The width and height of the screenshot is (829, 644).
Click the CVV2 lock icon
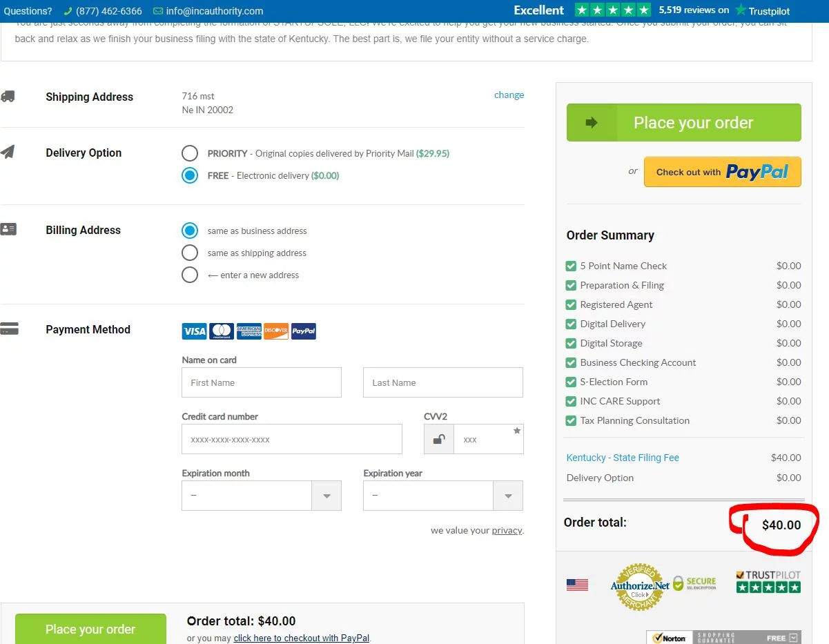point(439,439)
